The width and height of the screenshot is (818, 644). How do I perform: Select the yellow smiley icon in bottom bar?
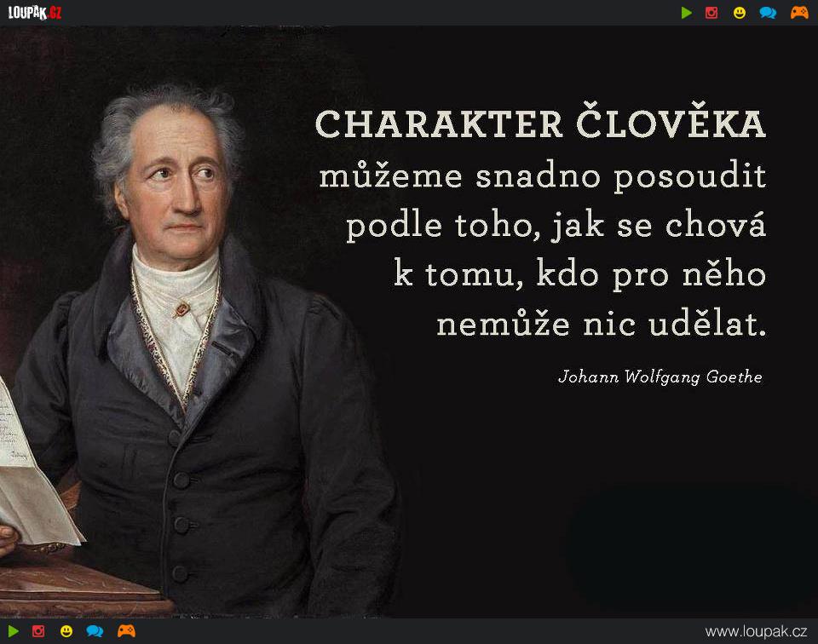tap(66, 631)
